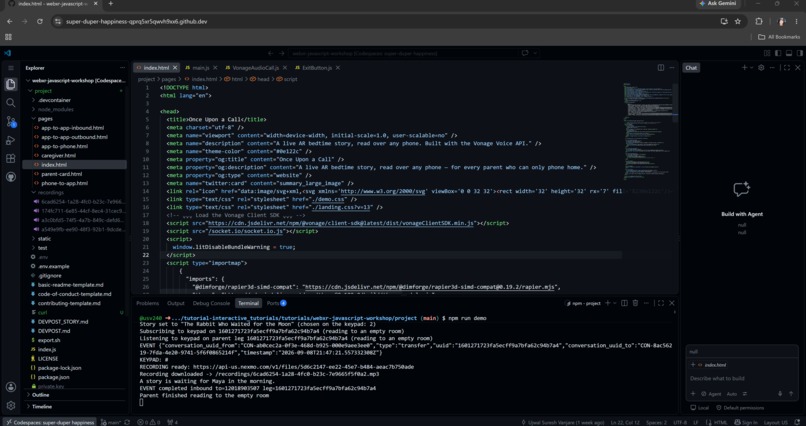Split the terminal
The height and width of the screenshot is (426, 806).
(x=624, y=303)
